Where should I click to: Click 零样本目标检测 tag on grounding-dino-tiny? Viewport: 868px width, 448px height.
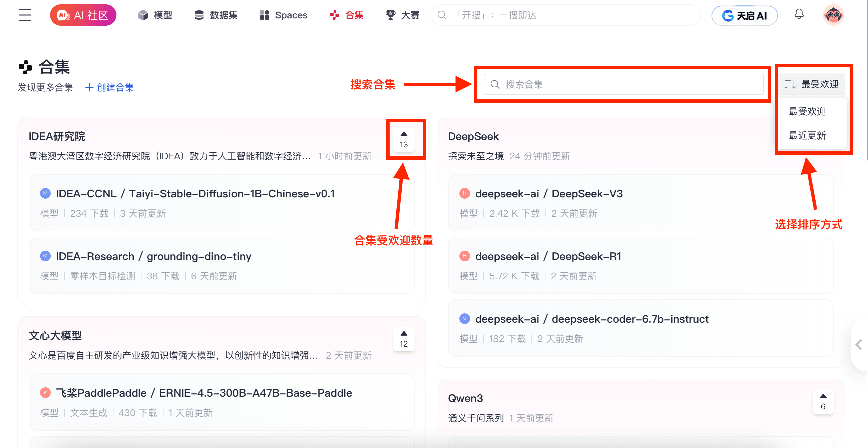[103, 276]
